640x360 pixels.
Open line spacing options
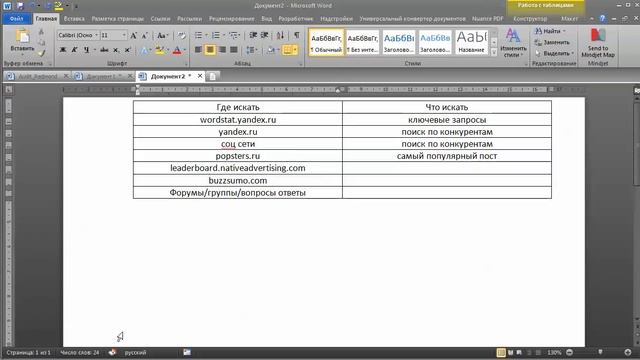pos(251,50)
